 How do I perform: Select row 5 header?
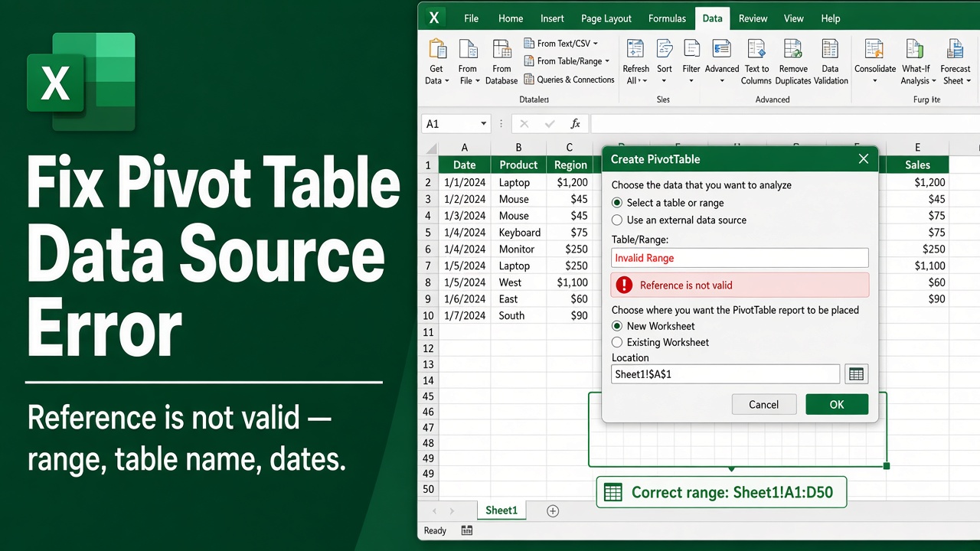click(x=428, y=233)
